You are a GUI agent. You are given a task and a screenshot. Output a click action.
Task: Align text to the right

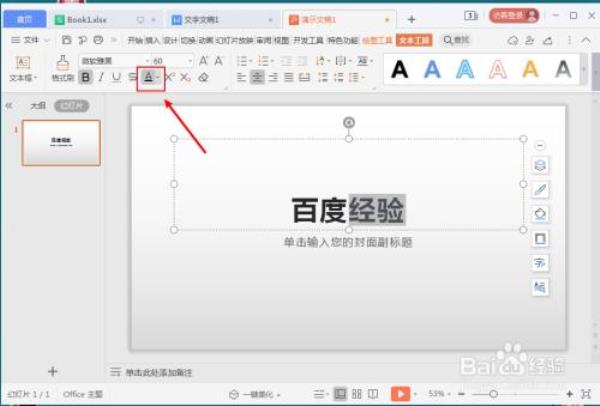pos(273,78)
